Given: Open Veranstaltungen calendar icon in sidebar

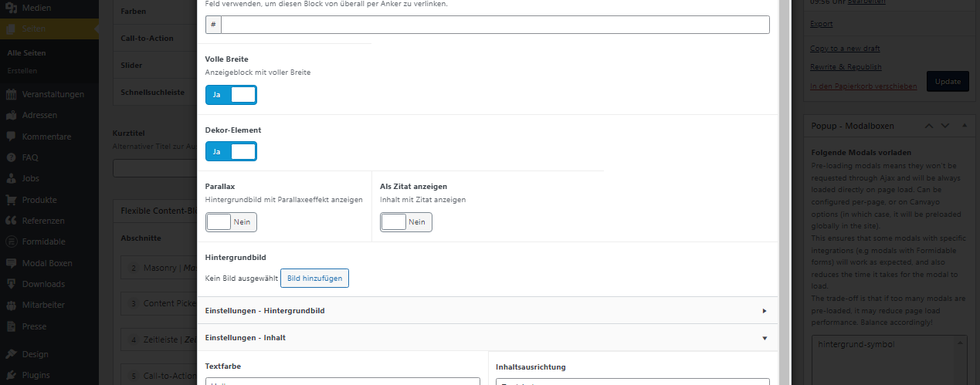Looking at the screenshot, I should tap(11, 95).
